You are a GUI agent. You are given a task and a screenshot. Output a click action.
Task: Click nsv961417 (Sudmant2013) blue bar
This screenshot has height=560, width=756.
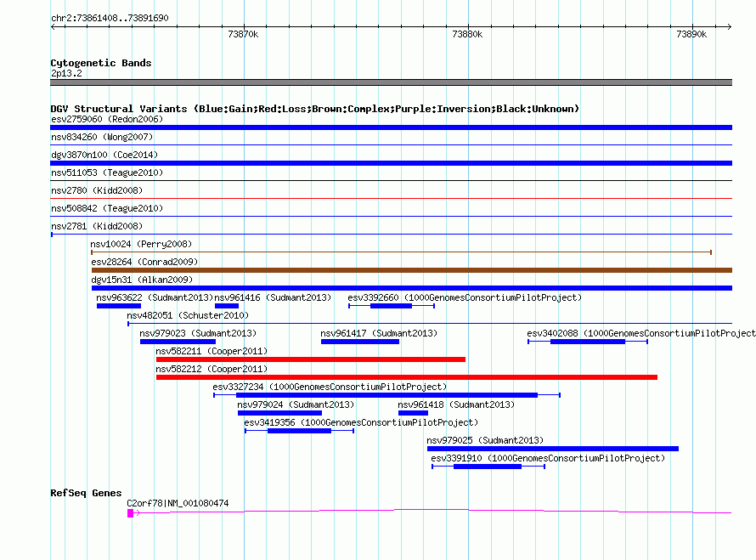click(360, 342)
